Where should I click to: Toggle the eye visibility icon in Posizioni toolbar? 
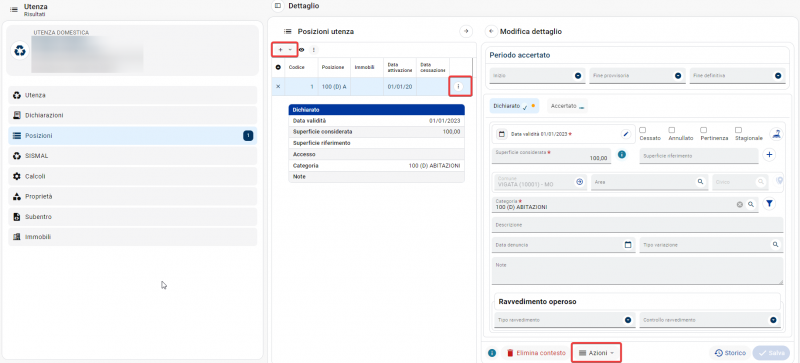point(302,50)
